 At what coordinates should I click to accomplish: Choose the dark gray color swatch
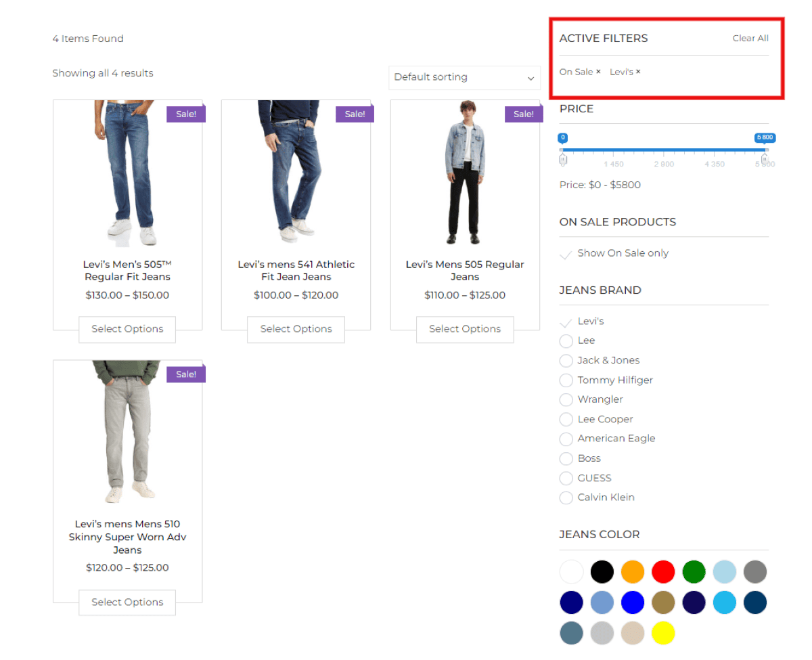755,572
